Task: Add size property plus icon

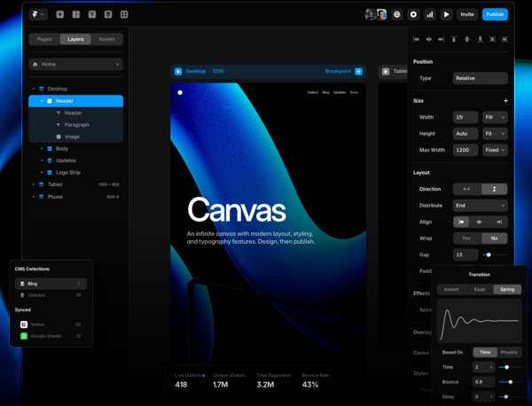Action: coord(505,101)
